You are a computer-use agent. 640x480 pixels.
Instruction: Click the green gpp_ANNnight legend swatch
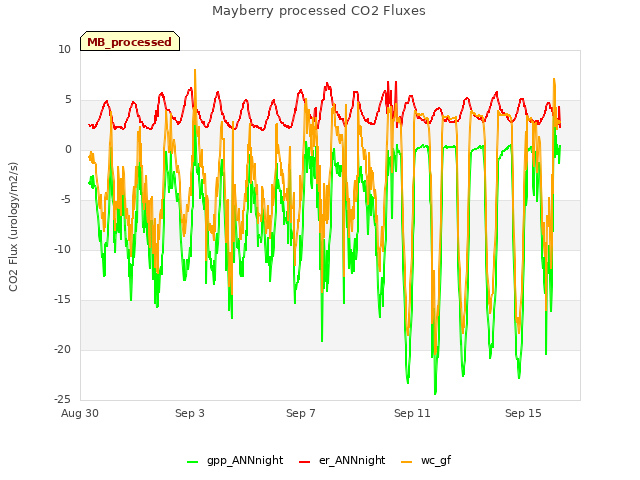192,462
